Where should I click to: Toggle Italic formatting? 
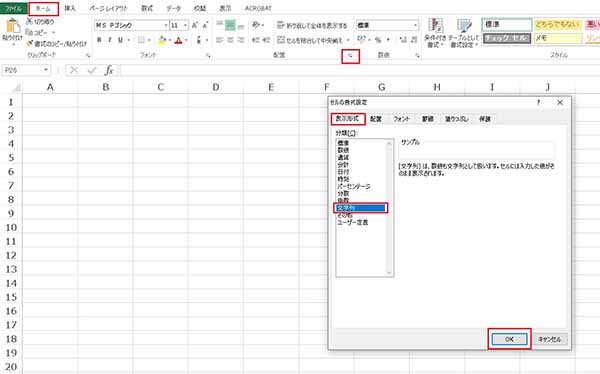pyautogui.click(x=109, y=40)
